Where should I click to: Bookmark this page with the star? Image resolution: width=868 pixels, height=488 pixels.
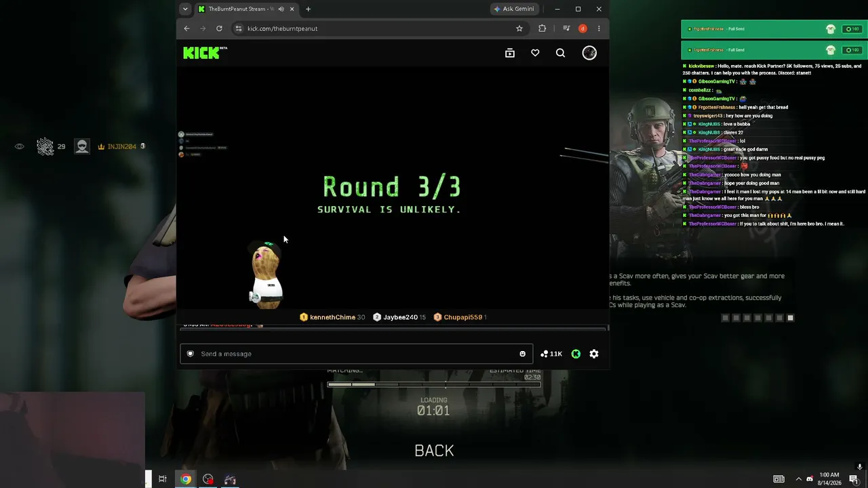[519, 28]
